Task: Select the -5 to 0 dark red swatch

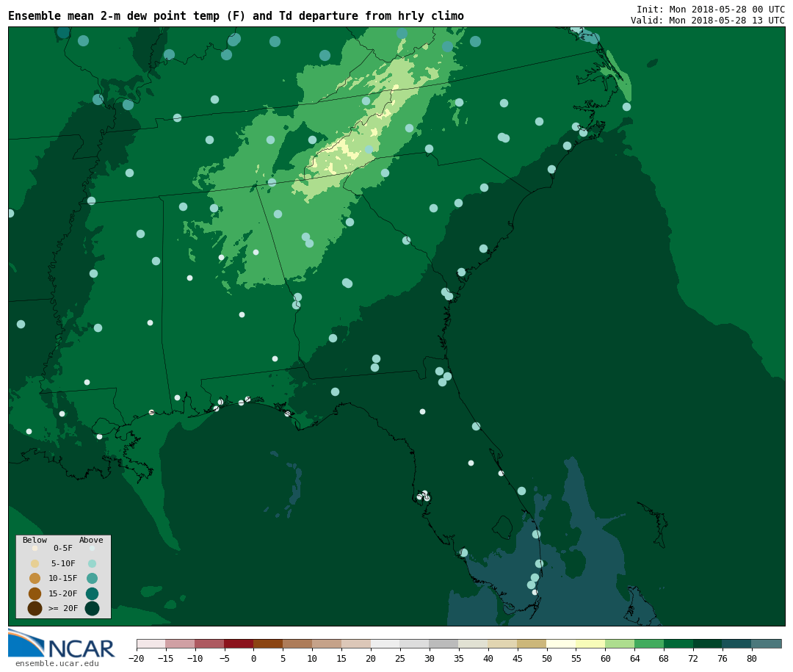Action: 239,644
